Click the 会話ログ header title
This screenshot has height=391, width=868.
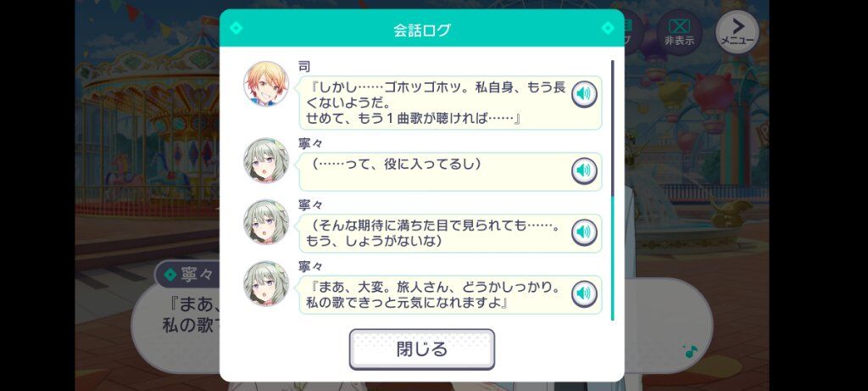[x=422, y=31]
